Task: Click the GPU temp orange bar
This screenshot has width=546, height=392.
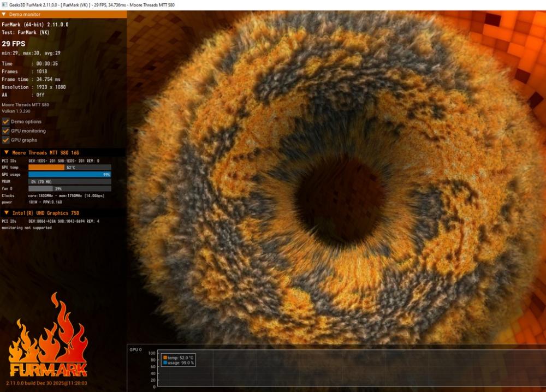Action: coord(46,168)
